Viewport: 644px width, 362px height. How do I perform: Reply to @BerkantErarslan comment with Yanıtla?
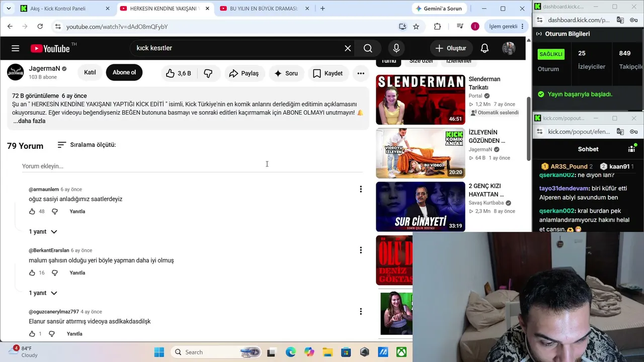(x=77, y=273)
